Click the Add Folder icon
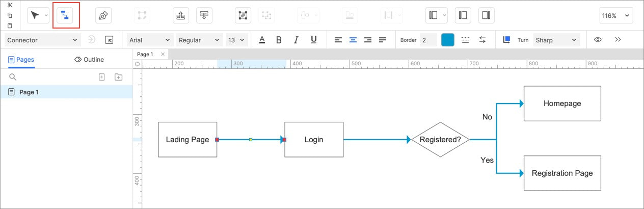 click(x=118, y=77)
